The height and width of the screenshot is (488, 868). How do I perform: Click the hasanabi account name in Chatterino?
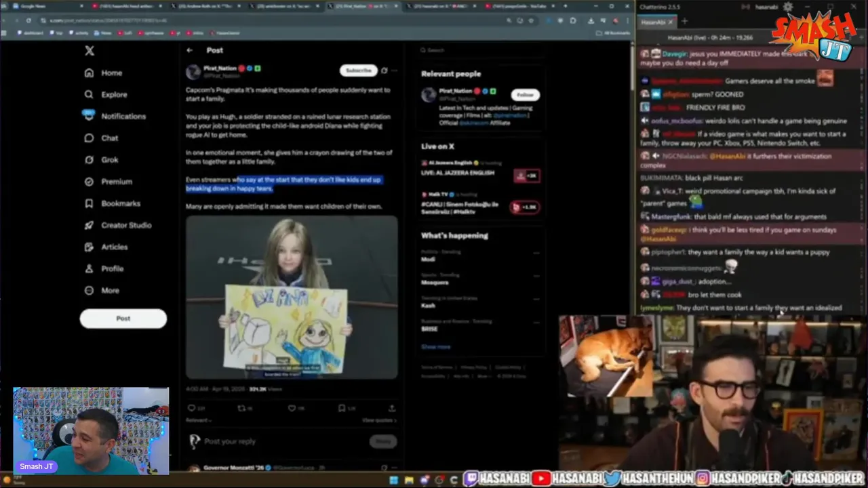(x=766, y=7)
